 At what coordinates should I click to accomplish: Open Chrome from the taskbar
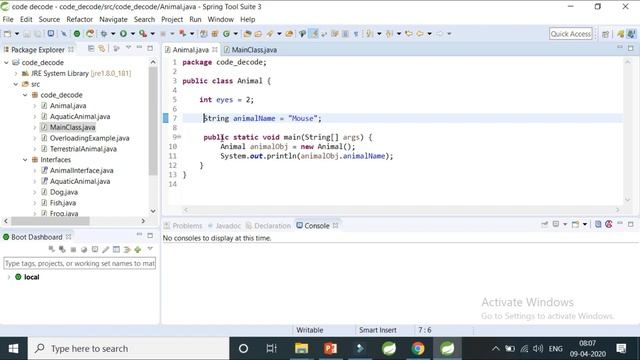tap(418, 349)
